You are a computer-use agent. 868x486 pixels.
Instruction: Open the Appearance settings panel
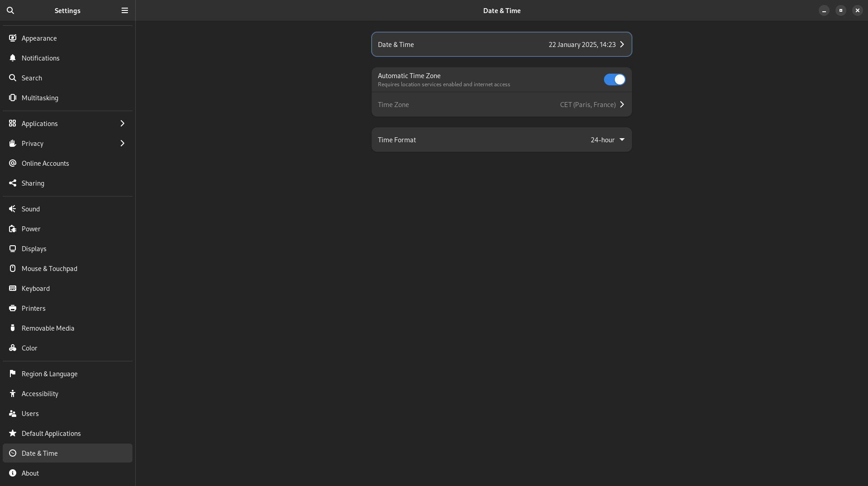click(39, 38)
